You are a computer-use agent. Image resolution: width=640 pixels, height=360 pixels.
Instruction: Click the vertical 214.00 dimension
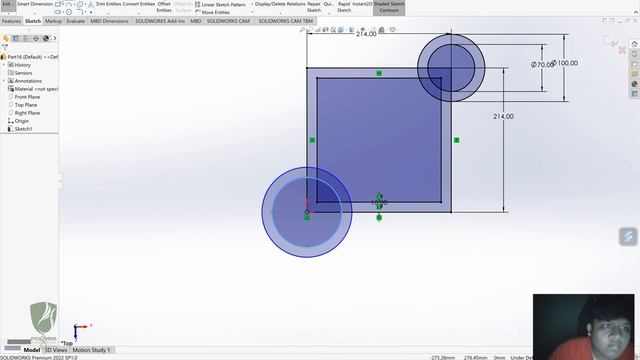(503, 116)
